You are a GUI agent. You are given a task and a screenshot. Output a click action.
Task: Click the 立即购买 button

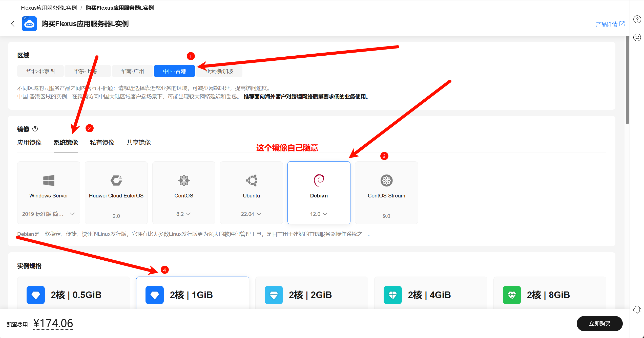[599, 324]
